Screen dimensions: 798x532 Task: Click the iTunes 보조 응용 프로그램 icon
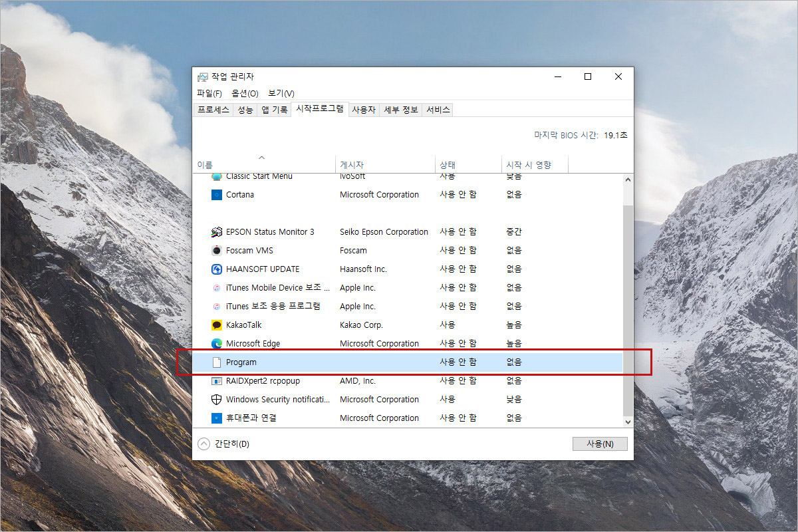point(216,307)
